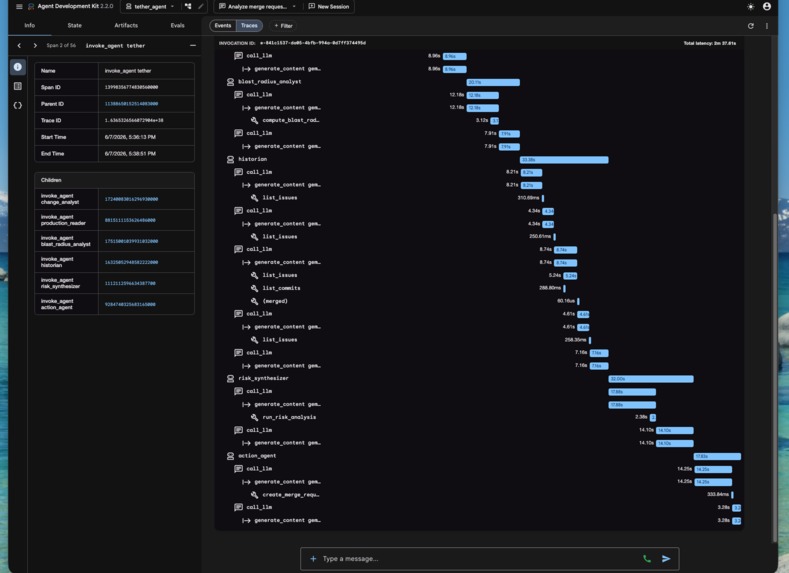Click the Start Time value 5:36:13 PM
This screenshot has height=573, width=789.
tap(130, 137)
